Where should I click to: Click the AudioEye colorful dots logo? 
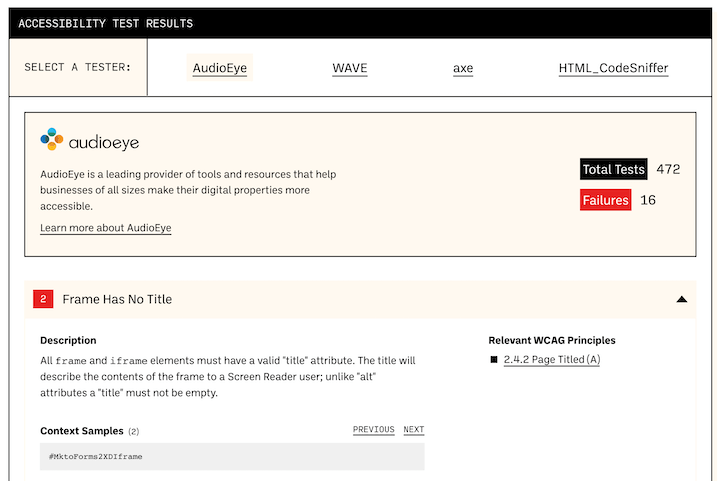tap(52, 140)
